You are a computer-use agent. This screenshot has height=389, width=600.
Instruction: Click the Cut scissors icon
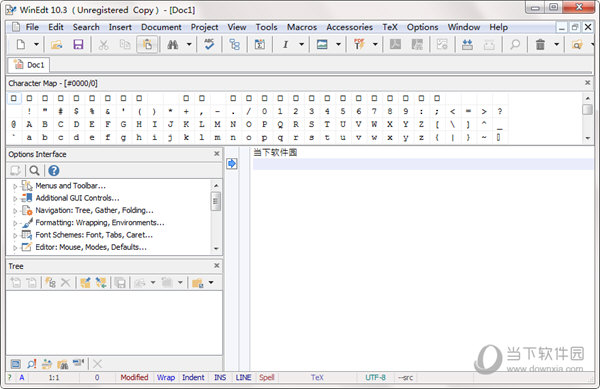coord(103,44)
